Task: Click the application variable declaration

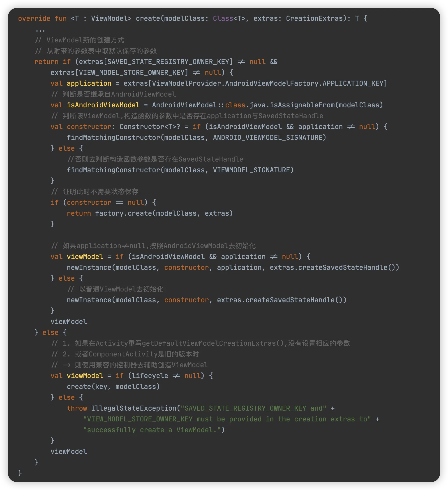Action: point(89,83)
